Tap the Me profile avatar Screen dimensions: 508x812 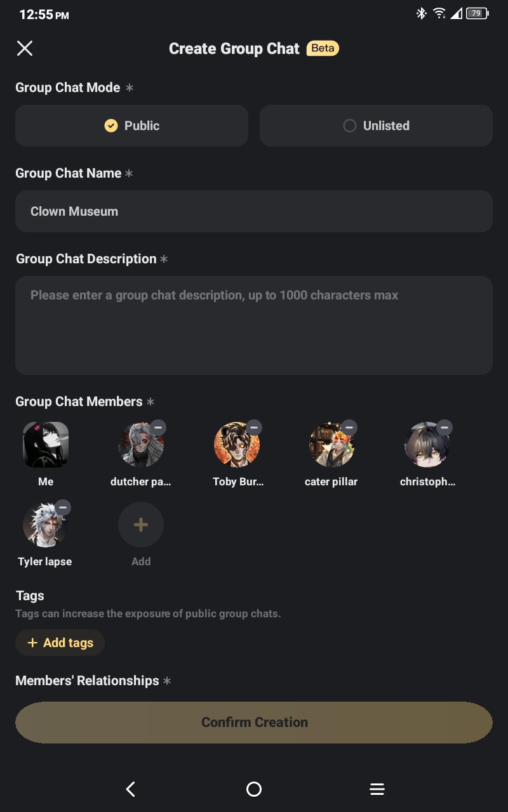(46, 445)
